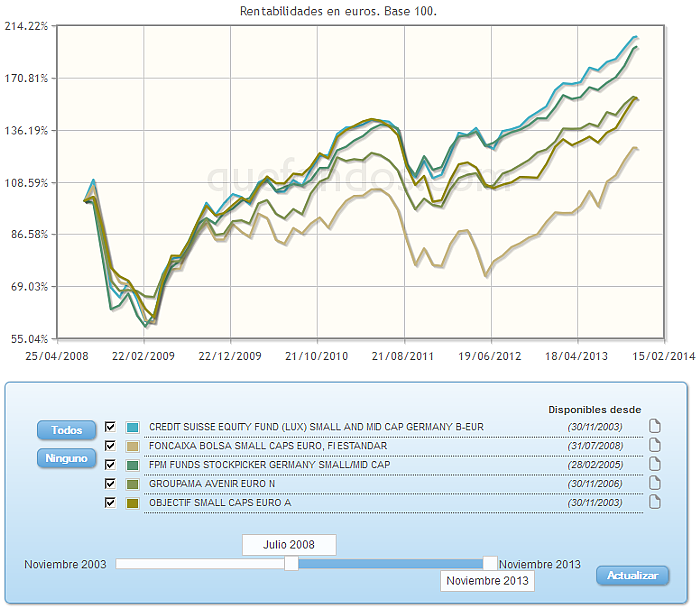Uncheck Foncaixa Bolsa Small Caps checkbox

tap(110, 446)
